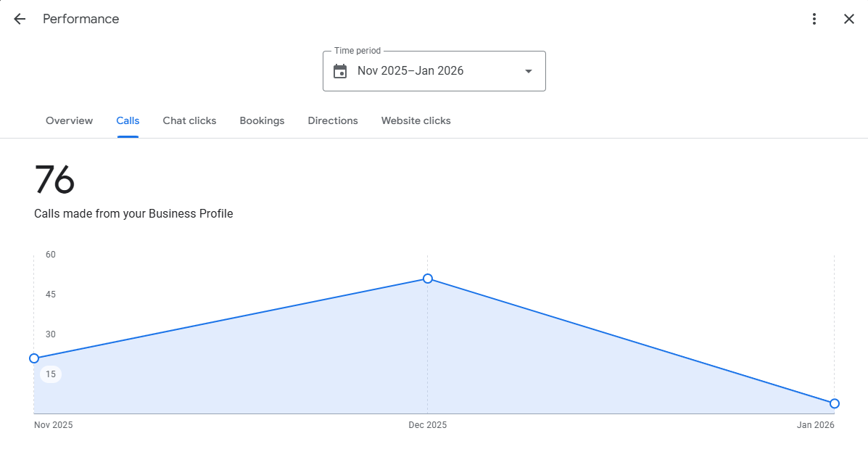Click the Jan 2026 data point on chart

835,403
